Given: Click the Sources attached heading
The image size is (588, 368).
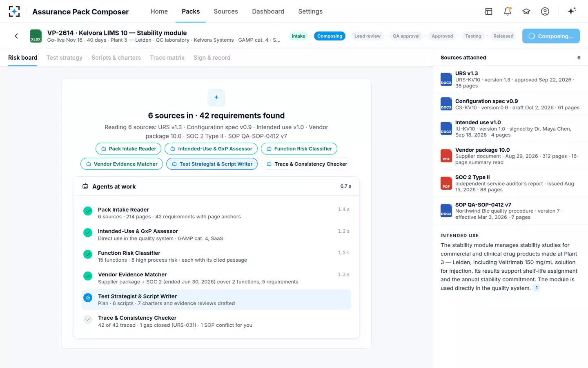Looking at the screenshot, I should click(463, 58).
